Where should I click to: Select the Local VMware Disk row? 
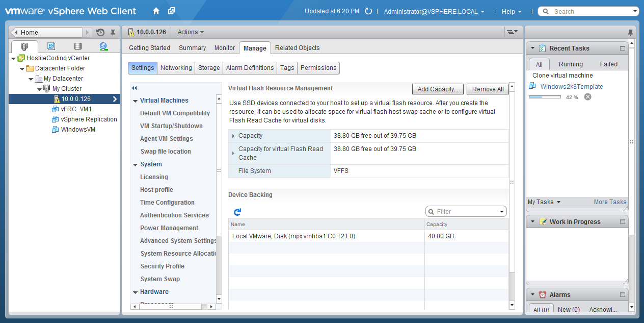(x=368, y=236)
